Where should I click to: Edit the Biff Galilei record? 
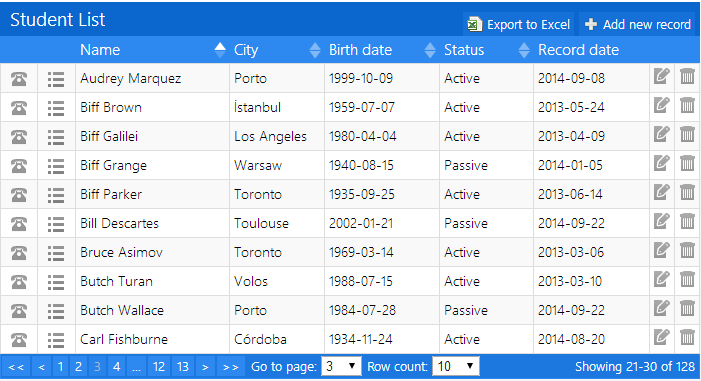tap(661, 134)
